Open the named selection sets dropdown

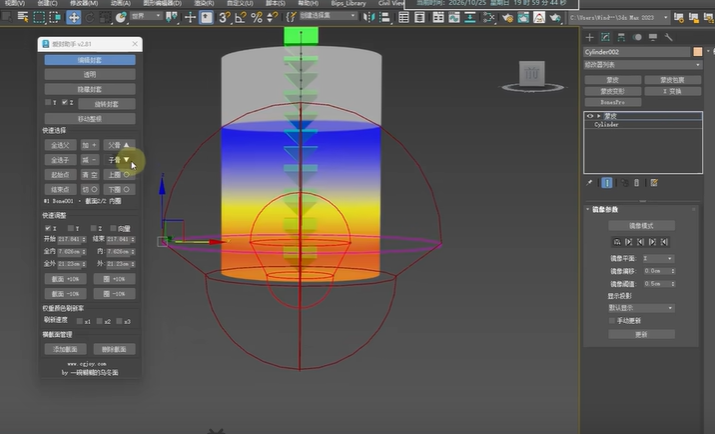(x=328, y=16)
